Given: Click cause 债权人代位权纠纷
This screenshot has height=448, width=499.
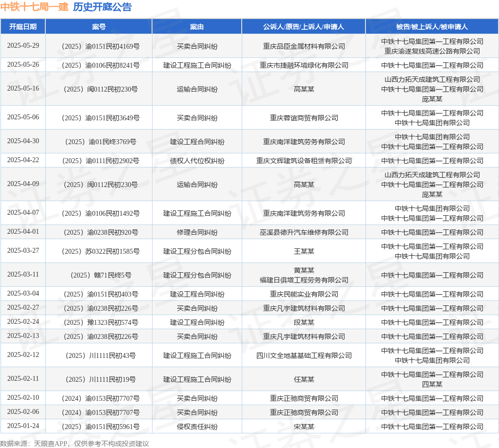Looking at the screenshot, I should 197,161.
